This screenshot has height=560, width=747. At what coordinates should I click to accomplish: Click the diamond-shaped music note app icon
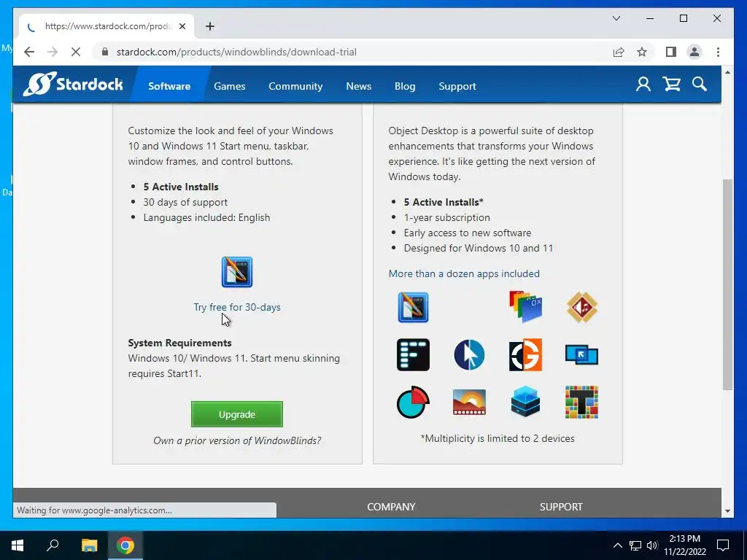(x=581, y=307)
